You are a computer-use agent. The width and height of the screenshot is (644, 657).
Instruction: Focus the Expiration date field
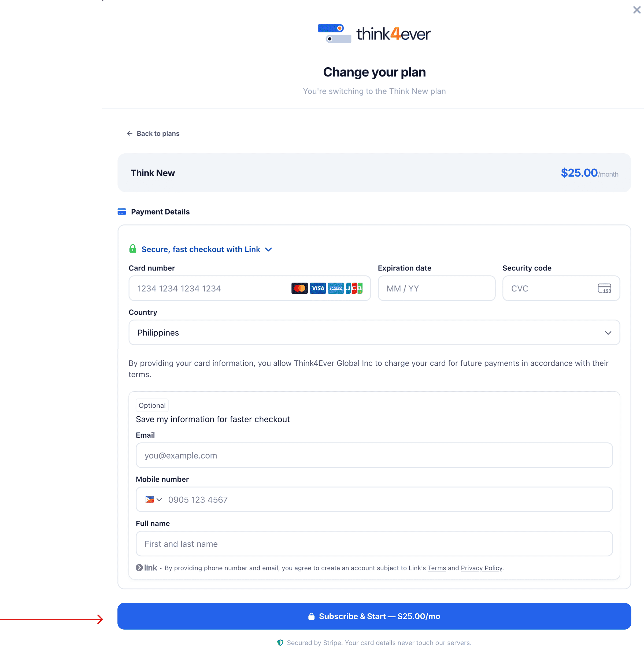pyautogui.click(x=436, y=288)
